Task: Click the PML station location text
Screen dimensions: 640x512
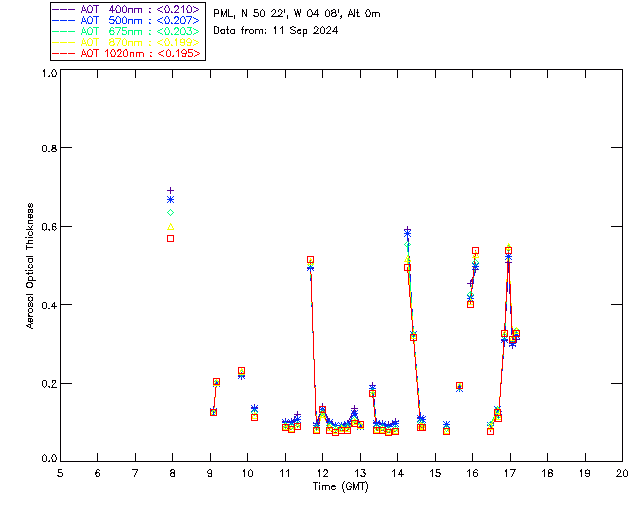Action: point(296,13)
